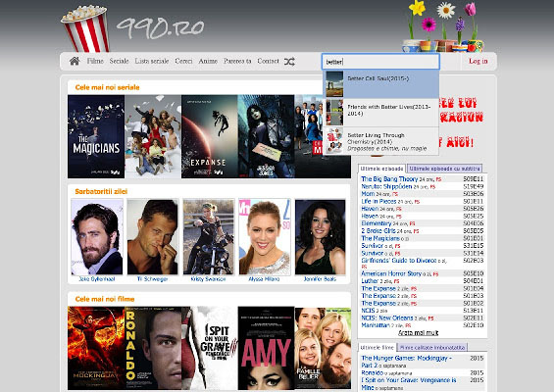Switch to Ultimele episoade cu subtitra tab
554x392 pixels.
(444, 169)
